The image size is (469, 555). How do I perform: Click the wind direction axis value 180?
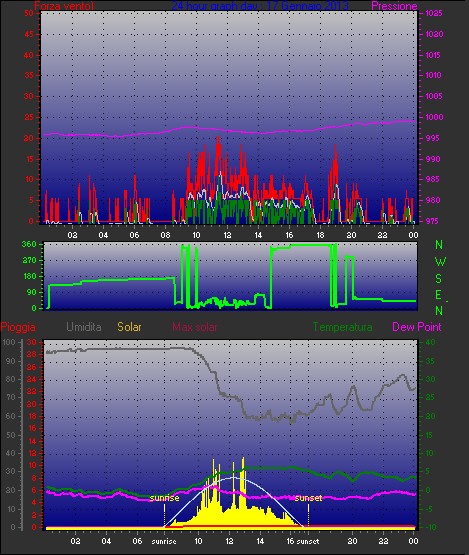pos(29,276)
